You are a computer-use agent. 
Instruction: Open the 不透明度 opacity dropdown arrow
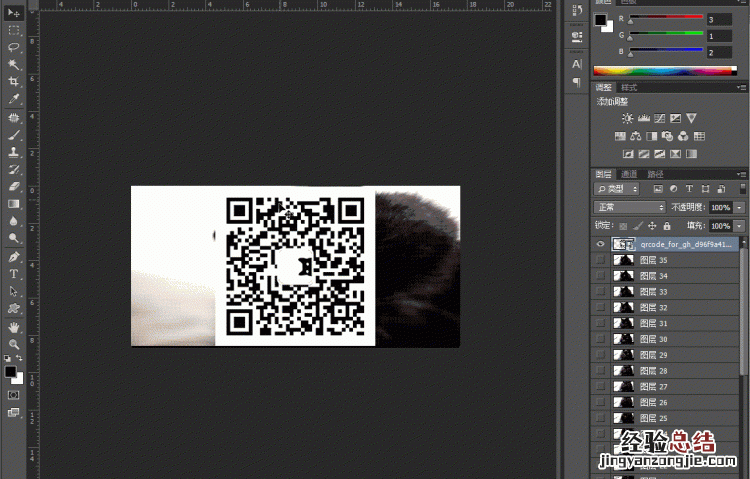[x=739, y=207]
